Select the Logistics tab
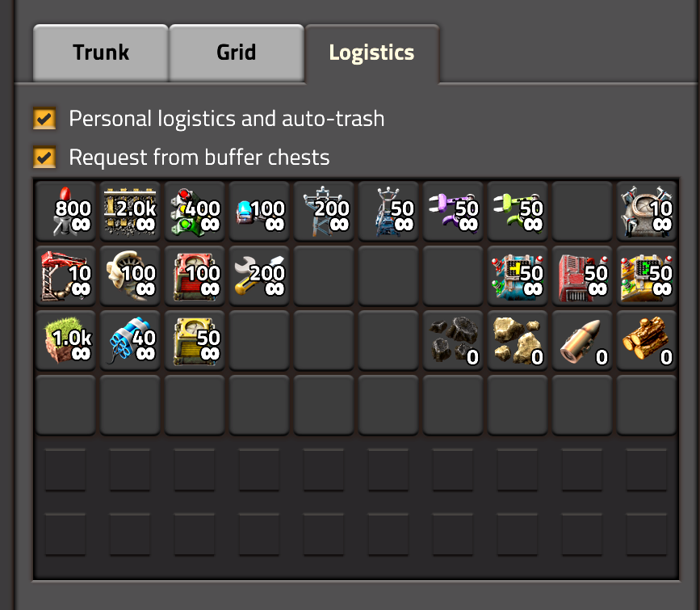The height and width of the screenshot is (610, 700). (x=372, y=53)
